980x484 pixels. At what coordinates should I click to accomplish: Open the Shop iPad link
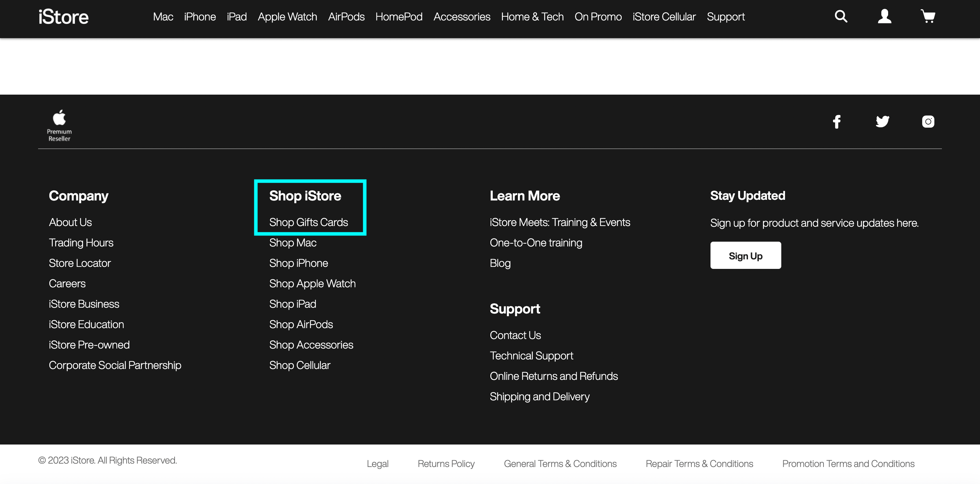click(x=293, y=304)
